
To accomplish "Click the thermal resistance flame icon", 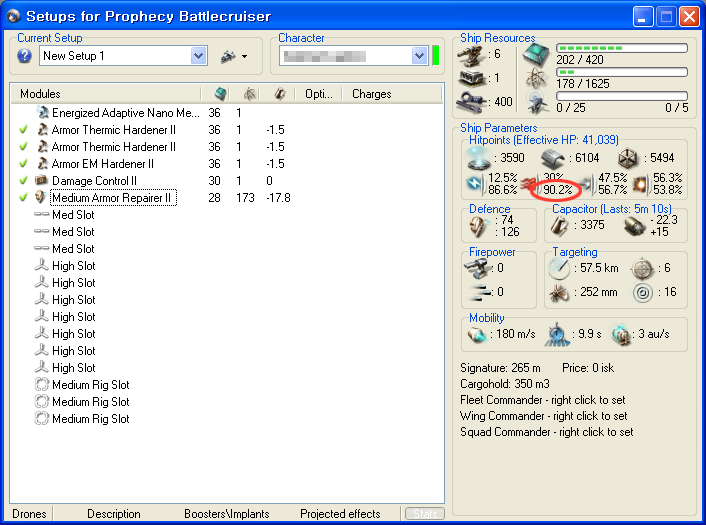I will coord(529,184).
